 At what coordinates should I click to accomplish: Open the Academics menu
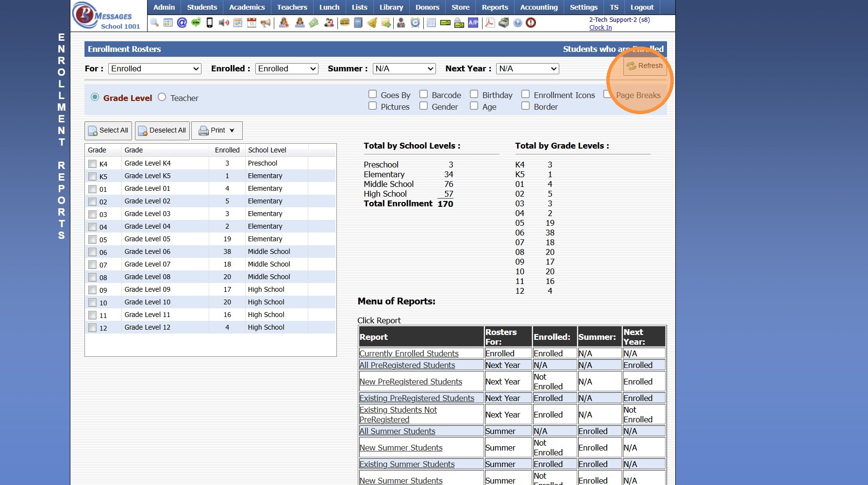(247, 7)
